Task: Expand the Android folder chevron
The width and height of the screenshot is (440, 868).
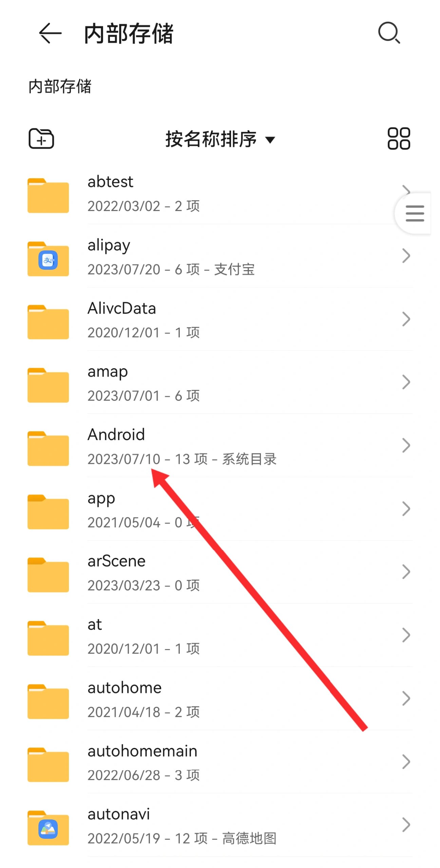Action: coord(406,445)
